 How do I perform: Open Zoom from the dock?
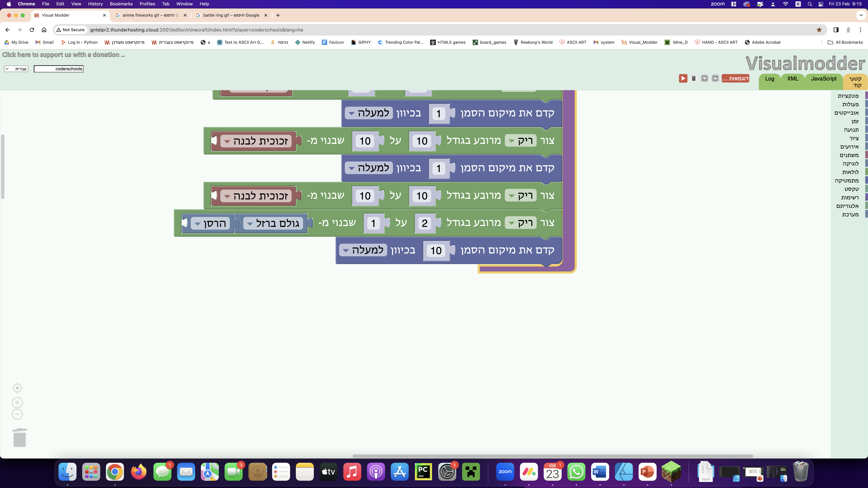[505, 472]
